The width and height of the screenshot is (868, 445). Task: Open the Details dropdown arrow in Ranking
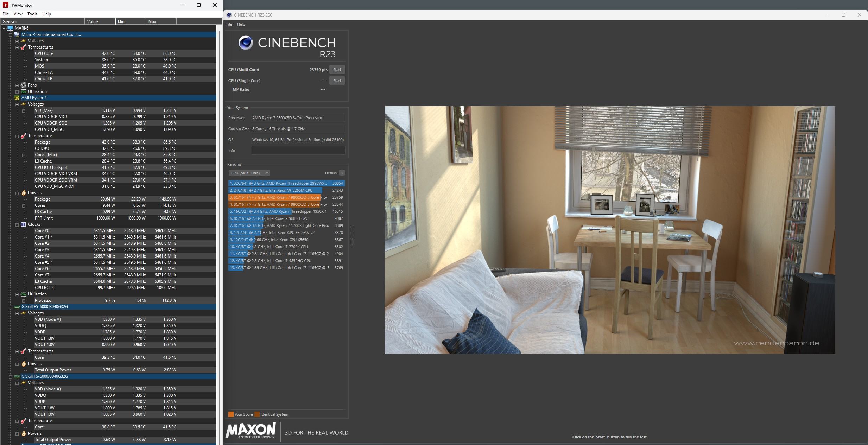point(342,173)
